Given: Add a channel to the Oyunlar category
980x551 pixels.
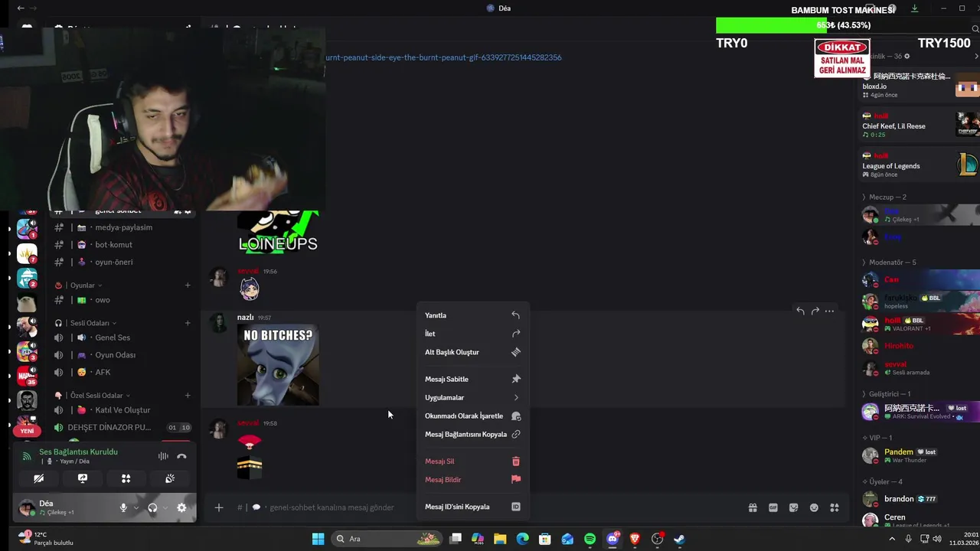Looking at the screenshot, I should (188, 285).
